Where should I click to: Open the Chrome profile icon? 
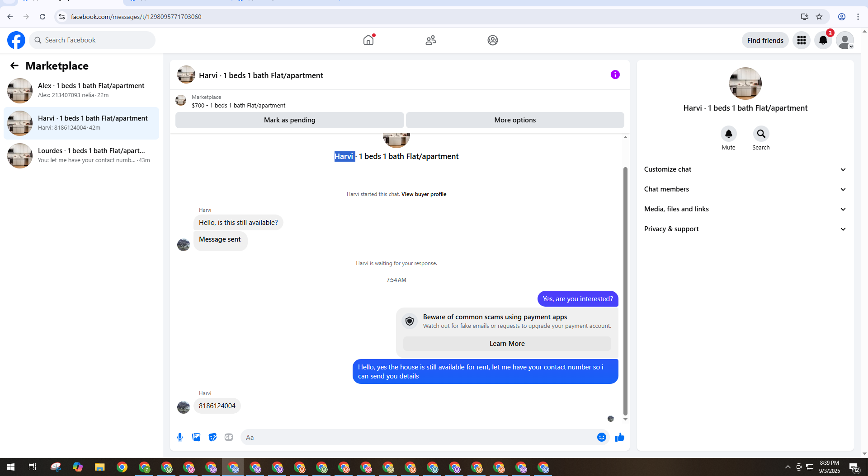coord(842,17)
